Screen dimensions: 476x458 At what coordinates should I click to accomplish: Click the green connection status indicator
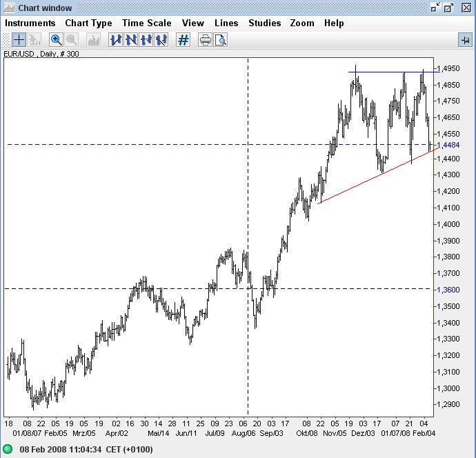(x=8, y=449)
